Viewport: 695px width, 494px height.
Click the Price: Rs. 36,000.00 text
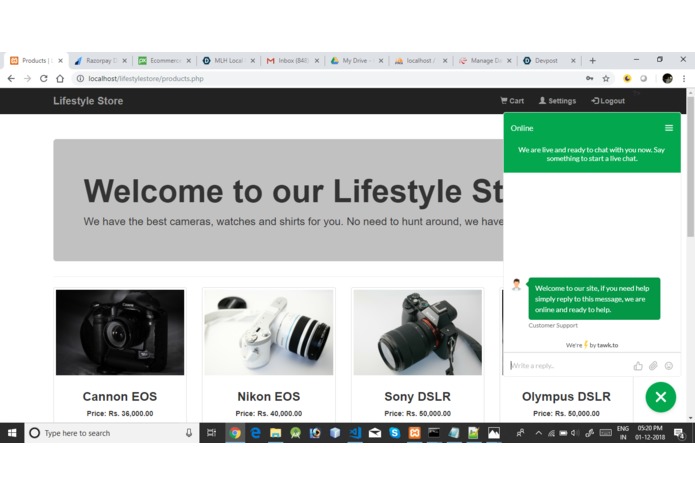point(120,413)
